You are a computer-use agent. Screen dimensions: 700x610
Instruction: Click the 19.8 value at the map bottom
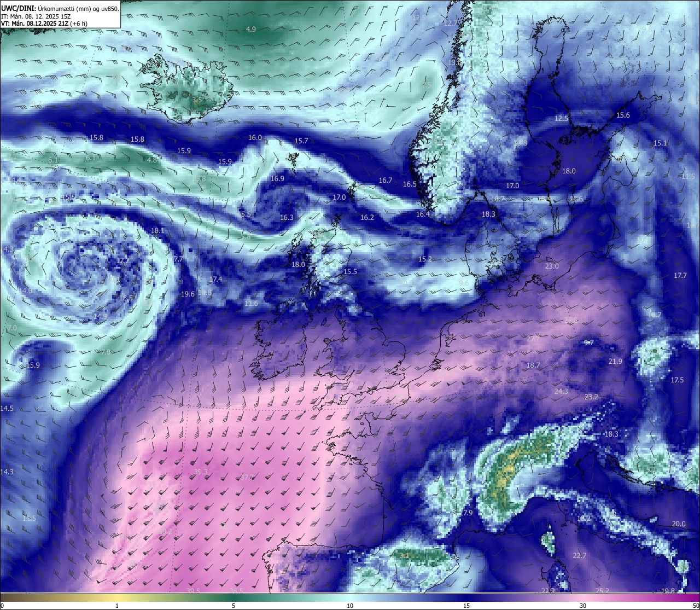pos(668,591)
